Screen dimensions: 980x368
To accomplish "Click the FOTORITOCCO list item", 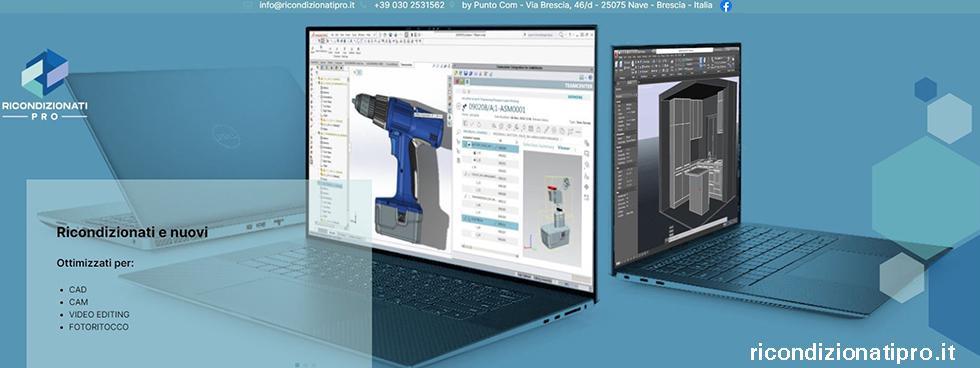I will click(x=99, y=327).
